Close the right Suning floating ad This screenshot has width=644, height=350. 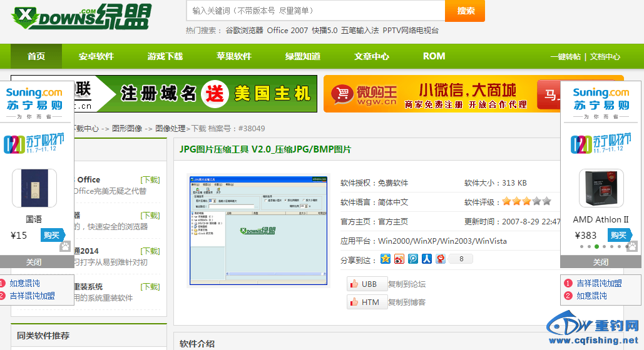point(600,262)
